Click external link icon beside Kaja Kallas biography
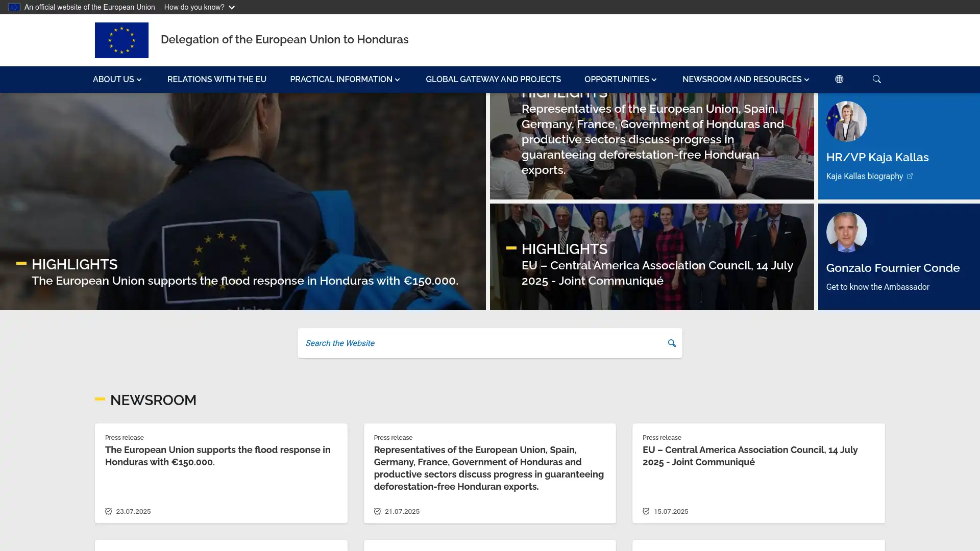 coord(910,177)
